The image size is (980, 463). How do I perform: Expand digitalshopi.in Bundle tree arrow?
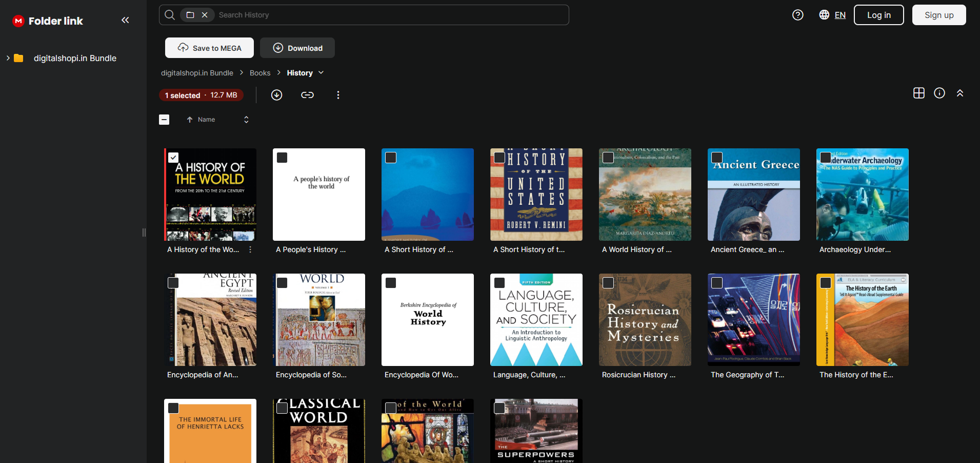(x=8, y=58)
